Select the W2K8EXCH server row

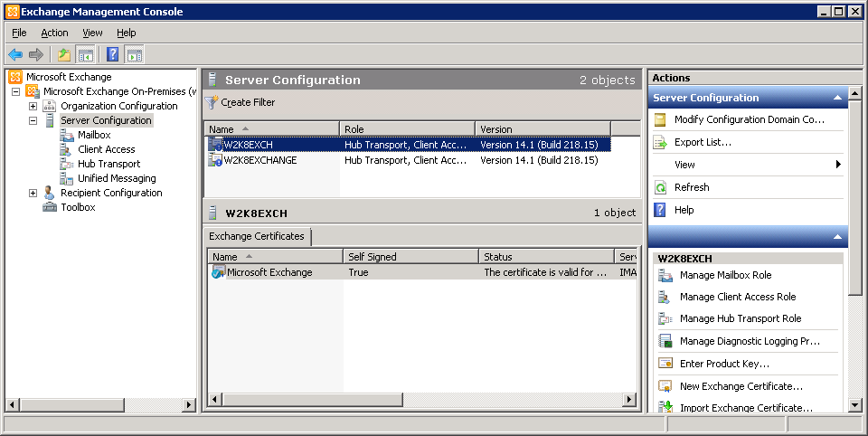coord(409,145)
